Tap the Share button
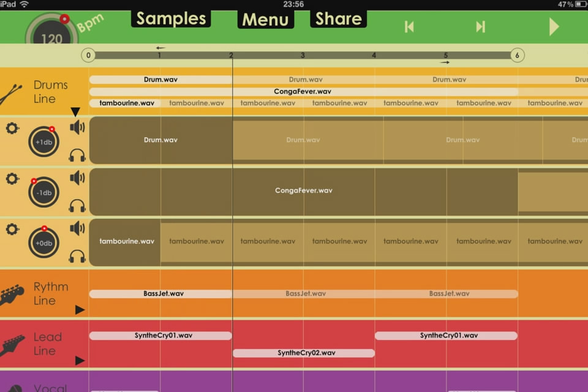This screenshot has height=392, width=588. click(x=339, y=18)
